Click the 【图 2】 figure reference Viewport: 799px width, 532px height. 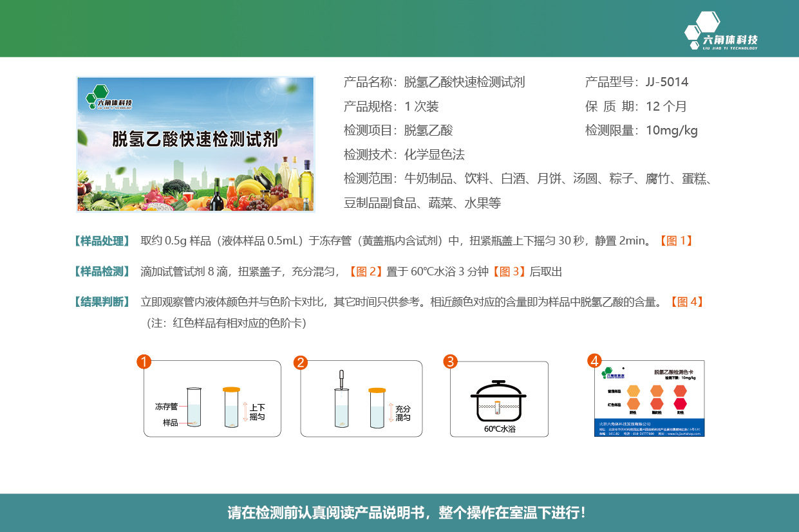pyautogui.click(x=365, y=271)
